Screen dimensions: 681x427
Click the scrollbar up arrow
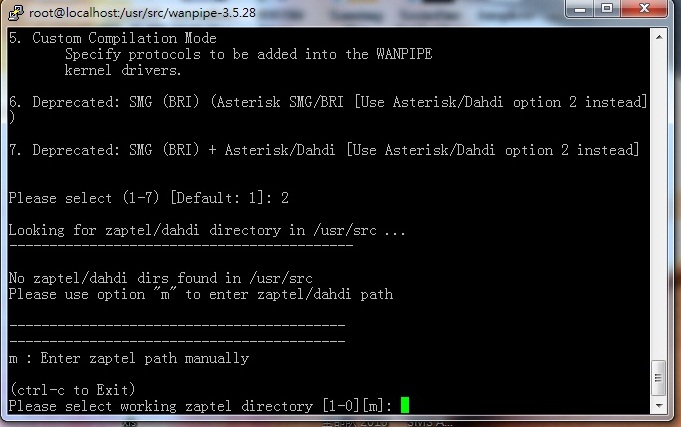click(659, 37)
